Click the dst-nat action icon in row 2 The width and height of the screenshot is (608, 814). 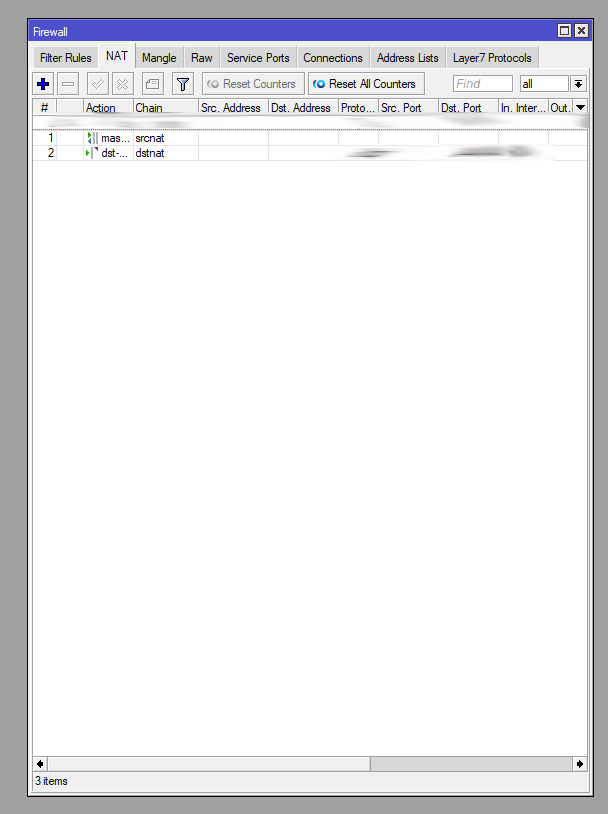point(92,153)
